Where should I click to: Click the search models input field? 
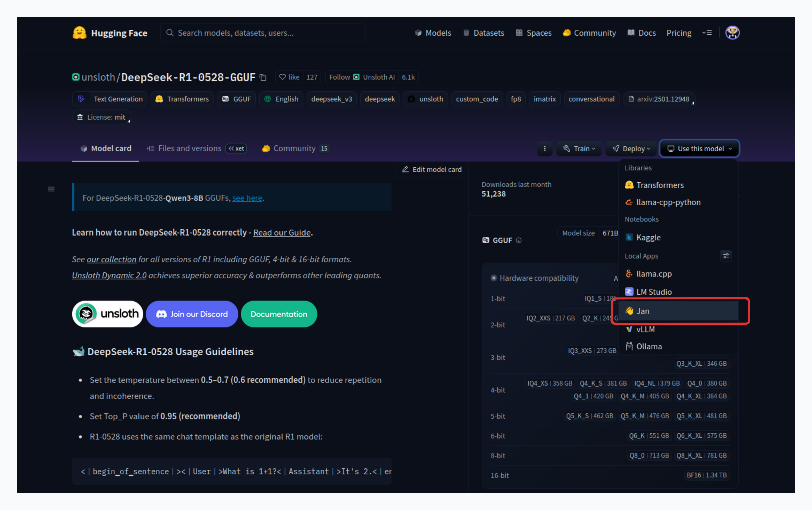(x=263, y=33)
